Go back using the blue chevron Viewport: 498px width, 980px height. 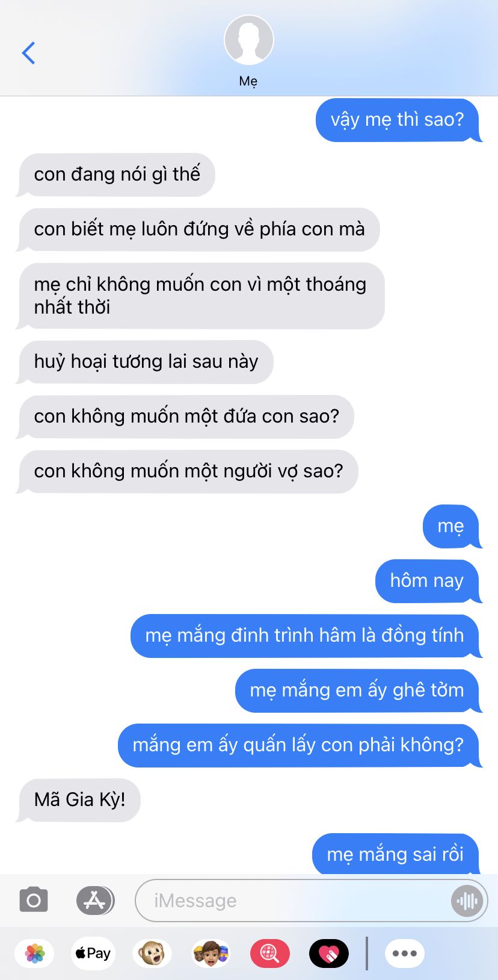[x=28, y=53]
